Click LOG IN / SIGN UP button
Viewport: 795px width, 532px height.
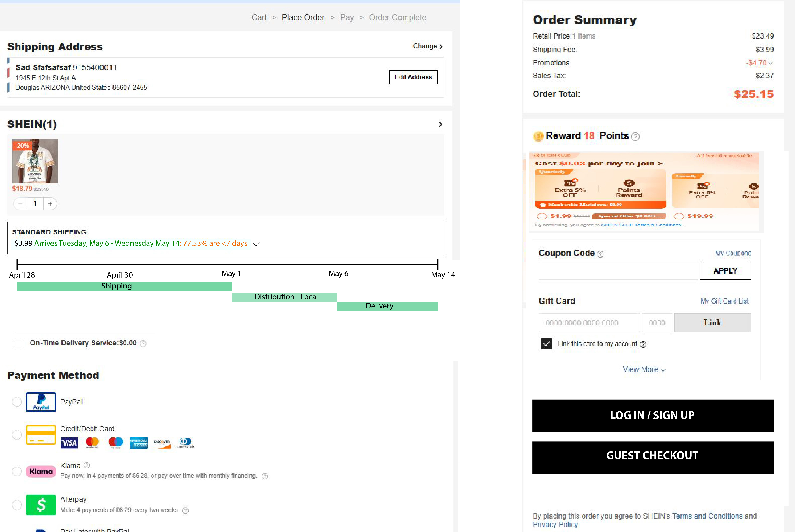tap(653, 416)
